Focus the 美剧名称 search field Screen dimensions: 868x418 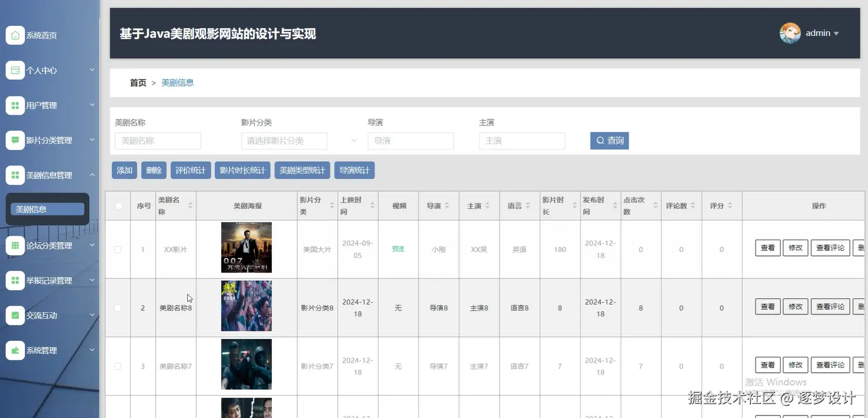click(158, 141)
